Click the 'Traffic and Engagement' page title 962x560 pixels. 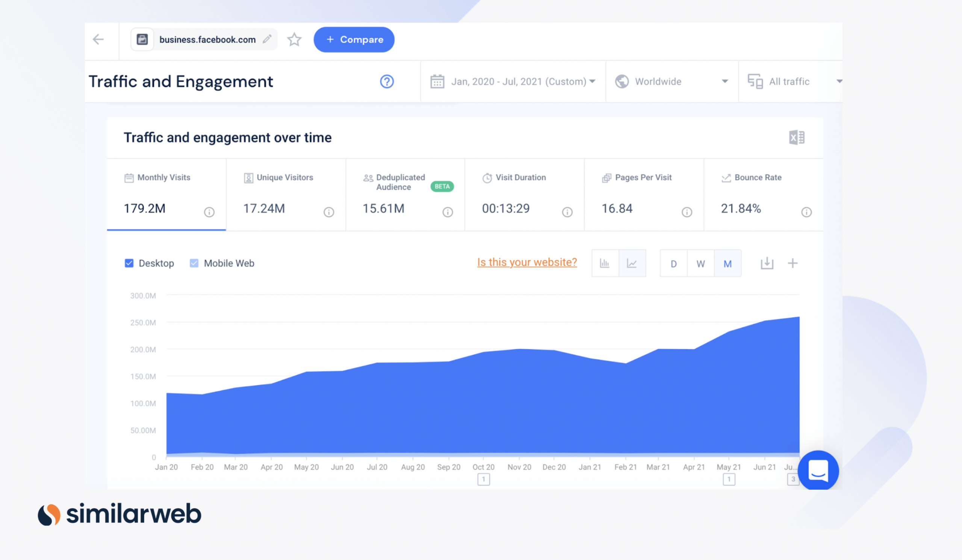pos(181,81)
